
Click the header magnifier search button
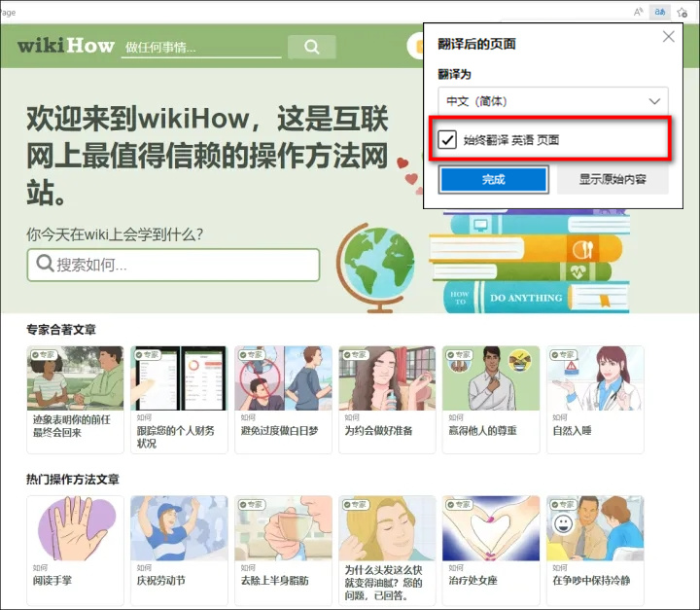click(x=312, y=47)
